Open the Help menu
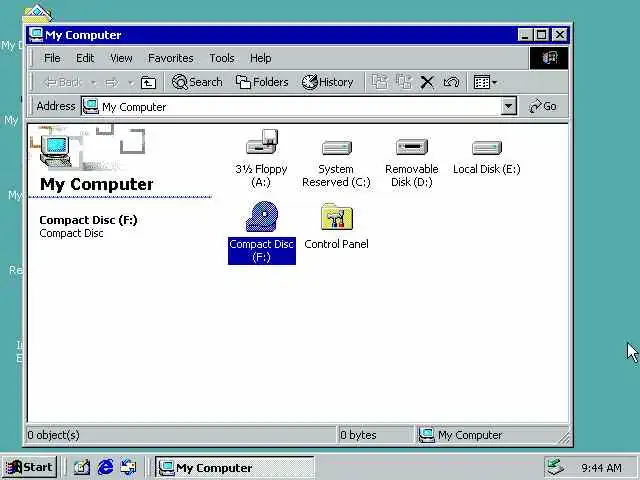This screenshot has width=640, height=480. pos(260,58)
